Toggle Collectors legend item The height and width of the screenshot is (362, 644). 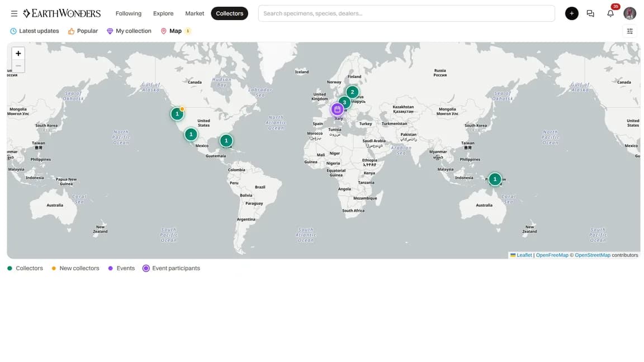pyautogui.click(x=25, y=268)
